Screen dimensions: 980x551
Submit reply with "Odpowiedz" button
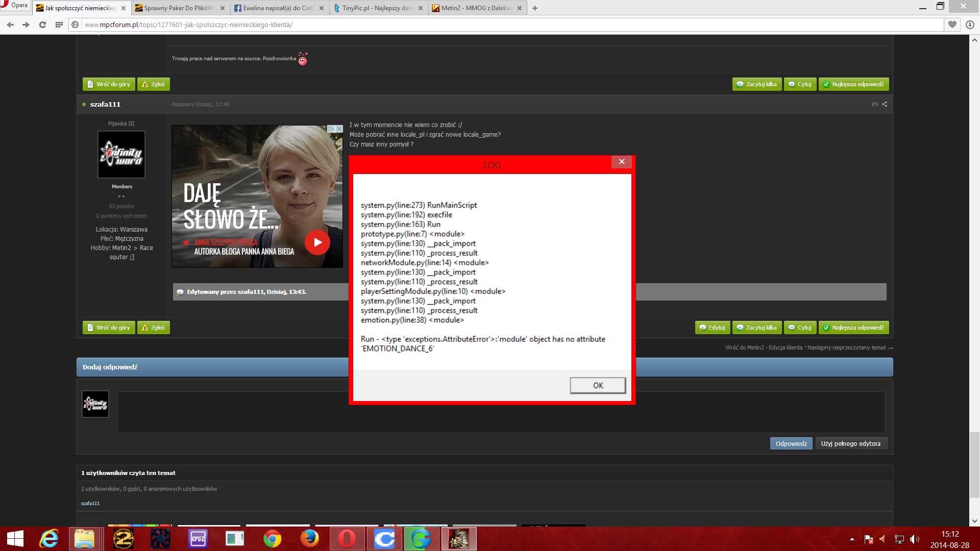[791, 444]
